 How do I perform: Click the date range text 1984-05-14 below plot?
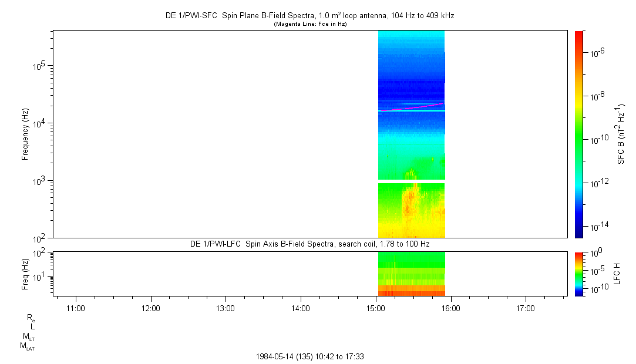click(311, 356)
